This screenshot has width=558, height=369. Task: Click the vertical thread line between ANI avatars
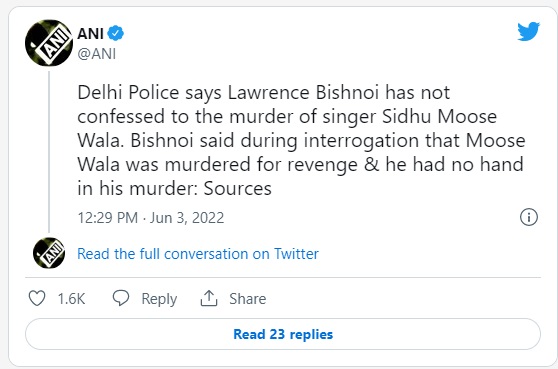click(x=49, y=152)
